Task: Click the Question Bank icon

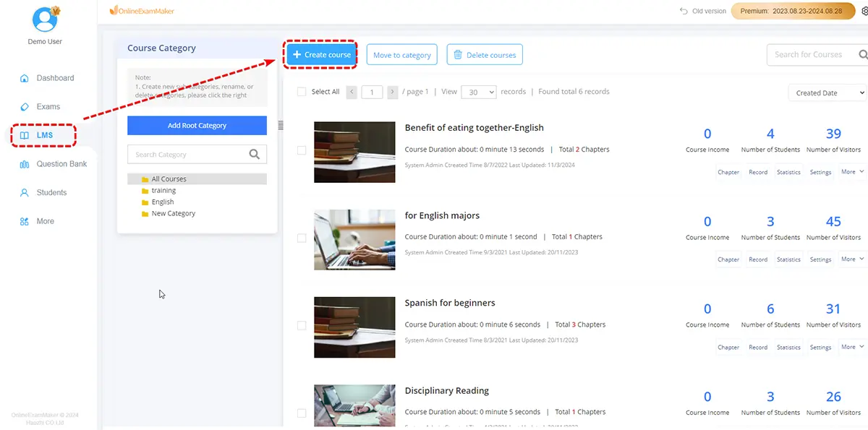Action: (25, 164)
